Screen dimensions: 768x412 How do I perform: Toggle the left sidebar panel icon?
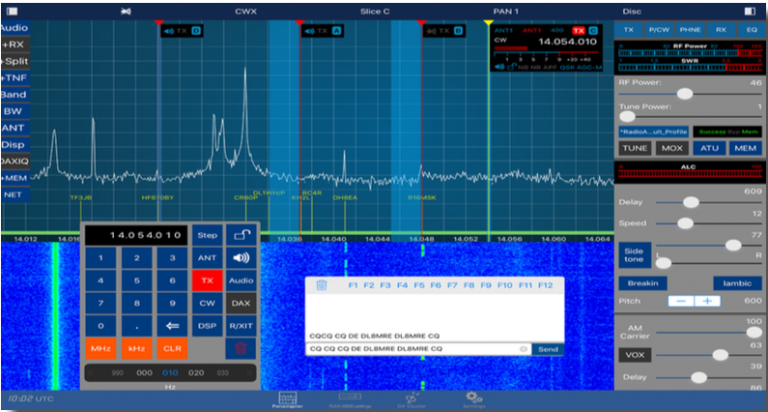12,11
